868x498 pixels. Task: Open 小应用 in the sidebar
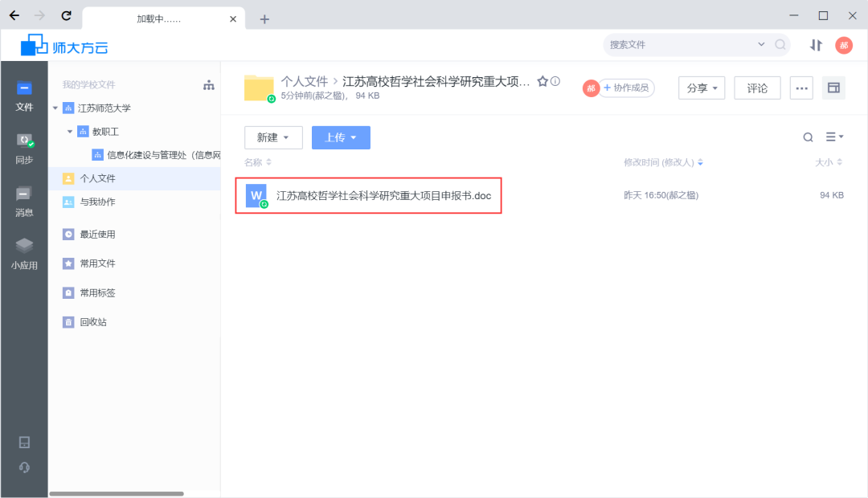point(24,250)
